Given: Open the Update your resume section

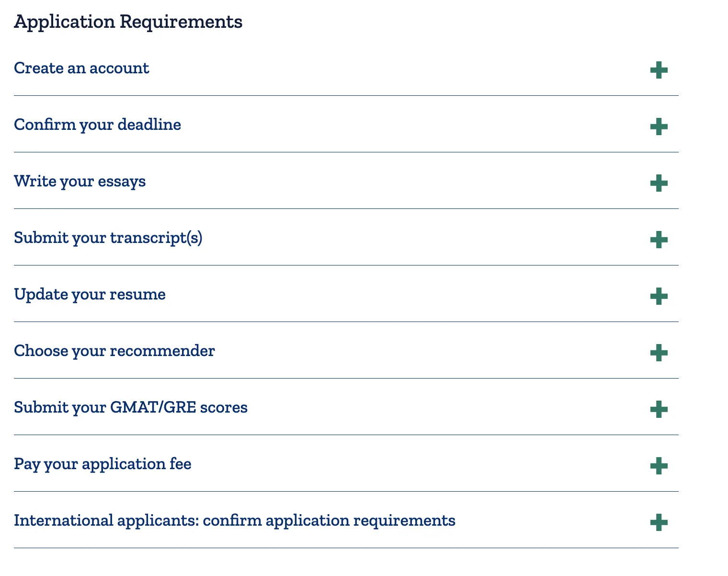Looking at the screenshot, I should point(90,294).
